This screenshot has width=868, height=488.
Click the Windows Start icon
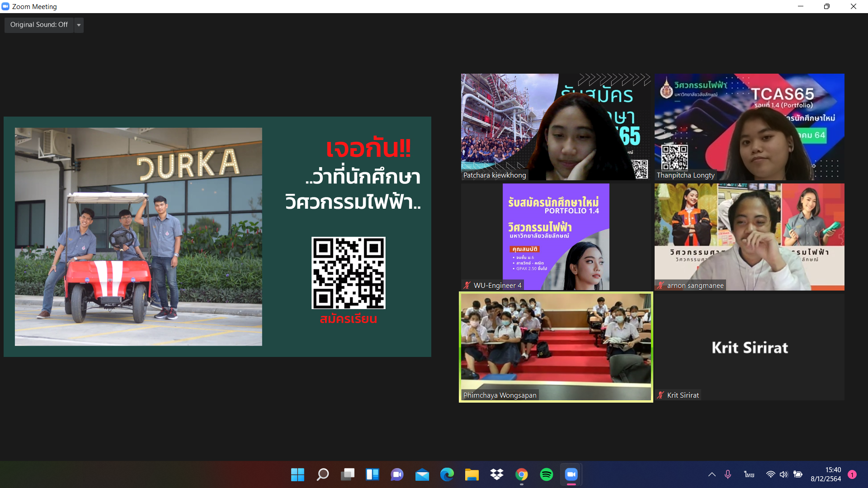coord(297,474)
